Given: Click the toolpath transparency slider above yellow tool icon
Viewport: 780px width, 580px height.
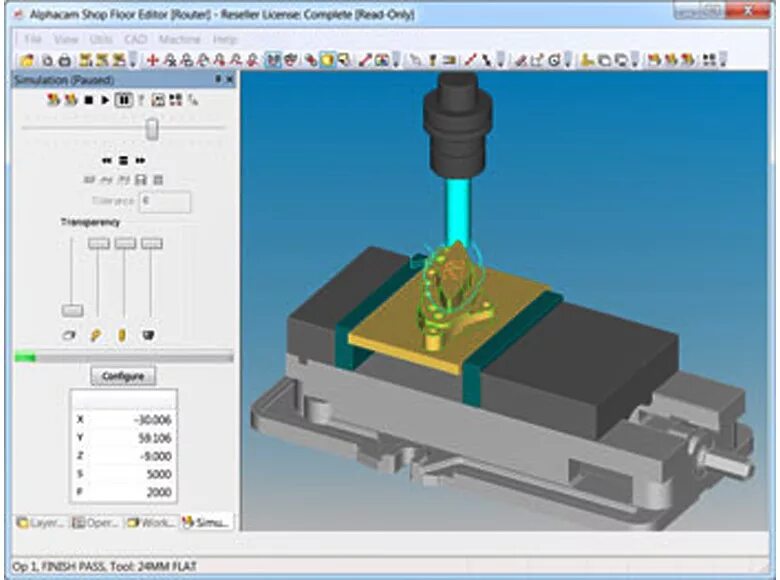Looking at the screenshot, I should click(x=125, y=243).
